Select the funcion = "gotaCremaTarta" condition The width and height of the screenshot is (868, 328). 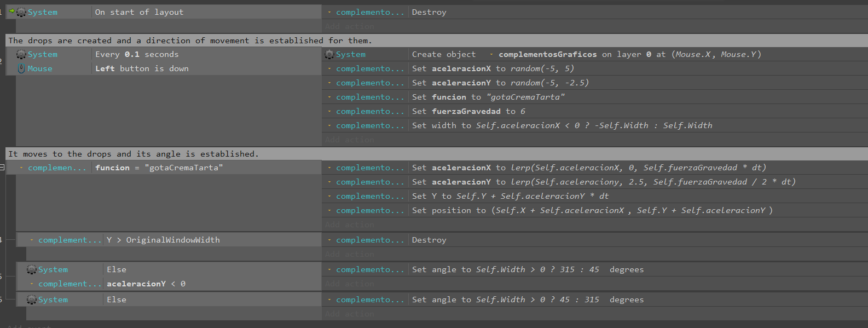tap(169, 168)
